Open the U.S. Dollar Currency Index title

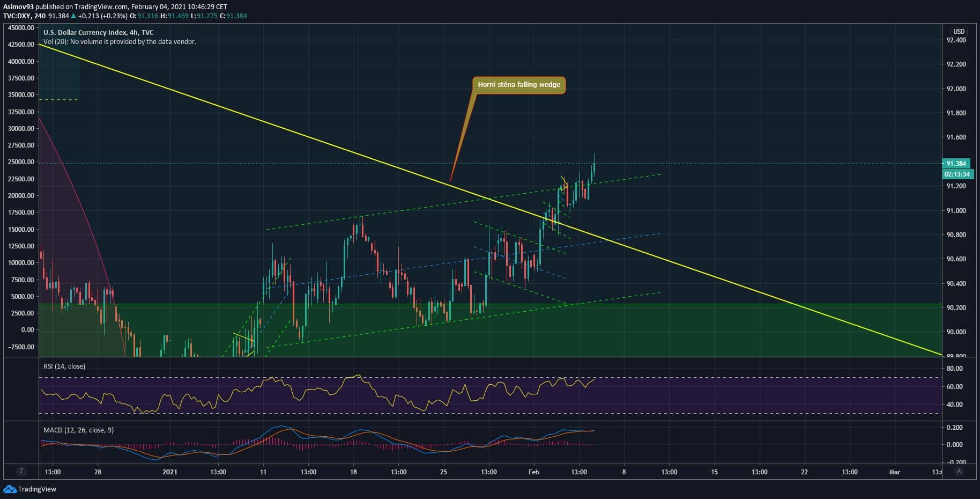click(x=98, y=32)
